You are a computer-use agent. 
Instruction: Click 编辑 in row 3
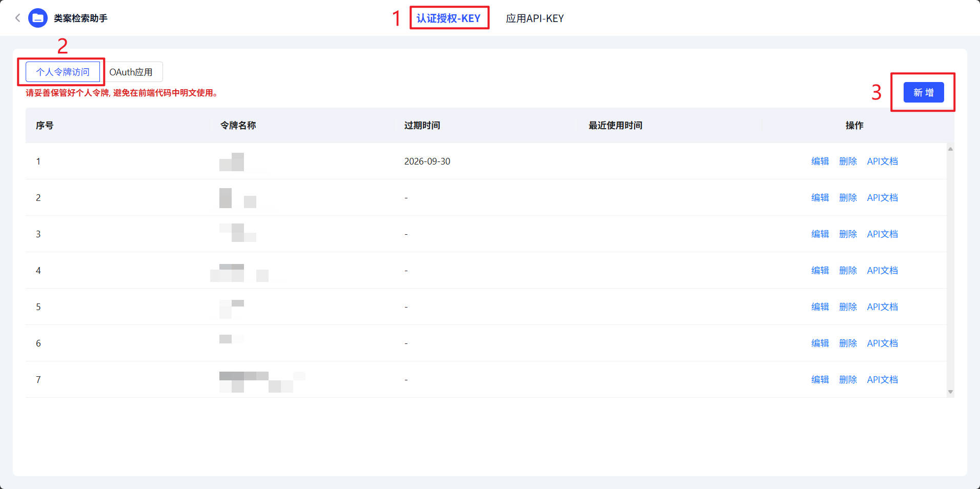point(820,234)
